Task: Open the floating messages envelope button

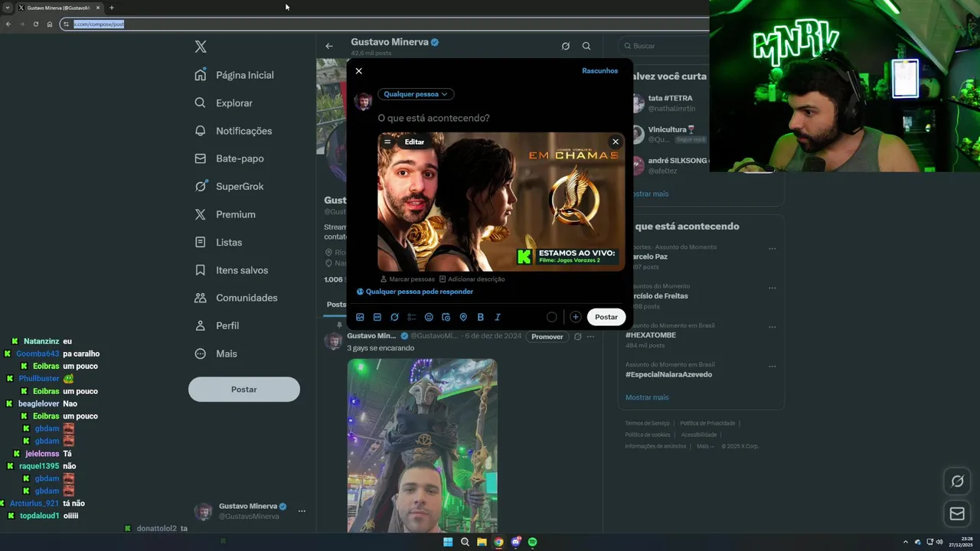Action: click(x=957, y=514)
